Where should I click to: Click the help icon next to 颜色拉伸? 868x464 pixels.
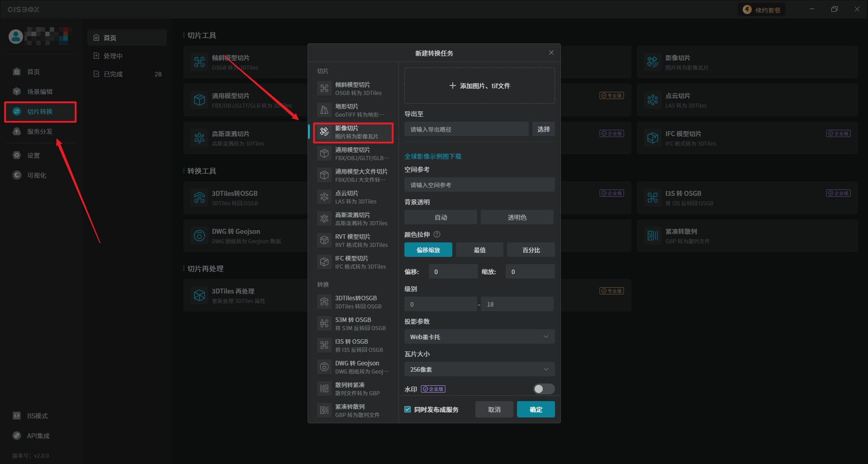point(437,234)
